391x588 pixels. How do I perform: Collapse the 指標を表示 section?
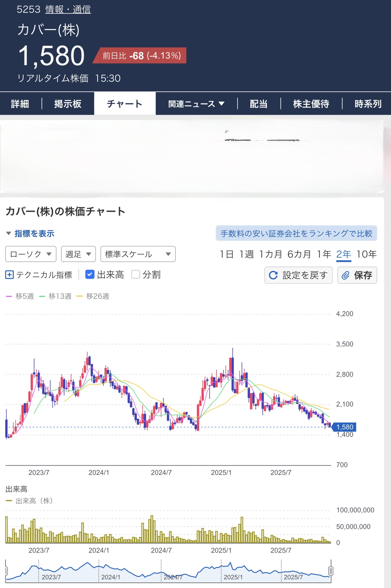30,233
